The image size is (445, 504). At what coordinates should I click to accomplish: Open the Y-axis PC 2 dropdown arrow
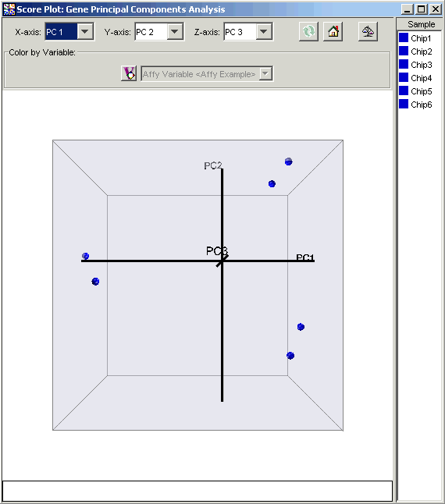click(x=175, y=31)
